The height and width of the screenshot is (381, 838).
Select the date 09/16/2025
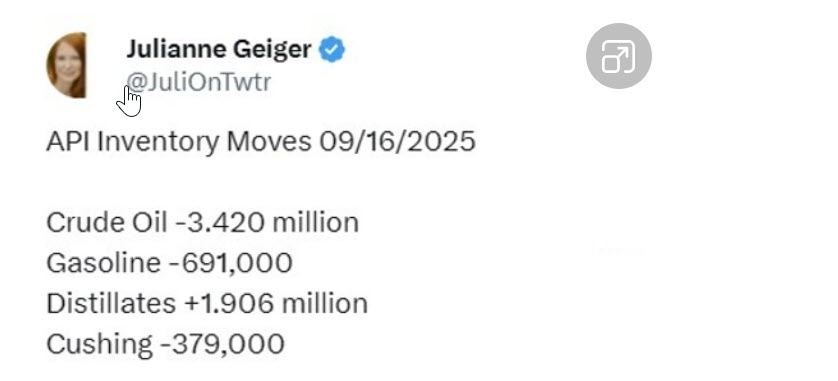click(397, 142)
